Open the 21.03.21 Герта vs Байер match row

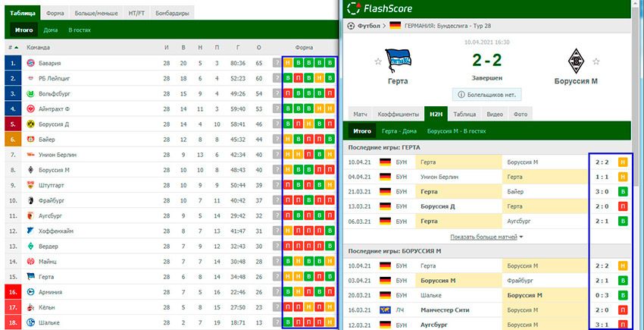(487, 192)
